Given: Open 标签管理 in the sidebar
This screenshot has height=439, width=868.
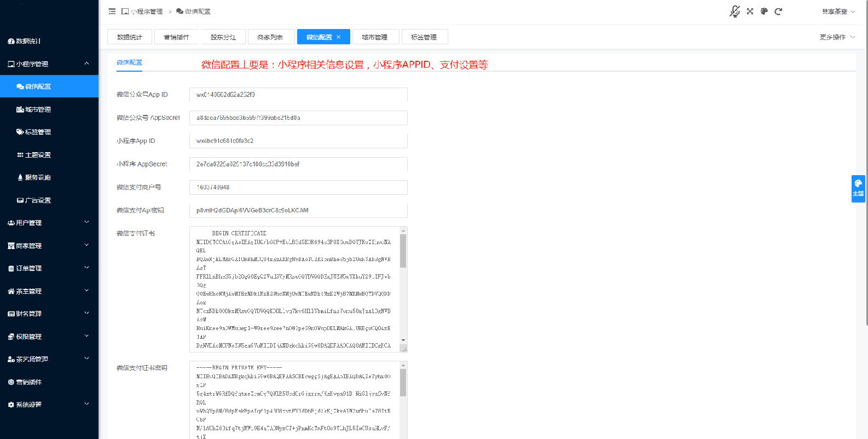Looking at the screenshot, I should tap(49, 132).
